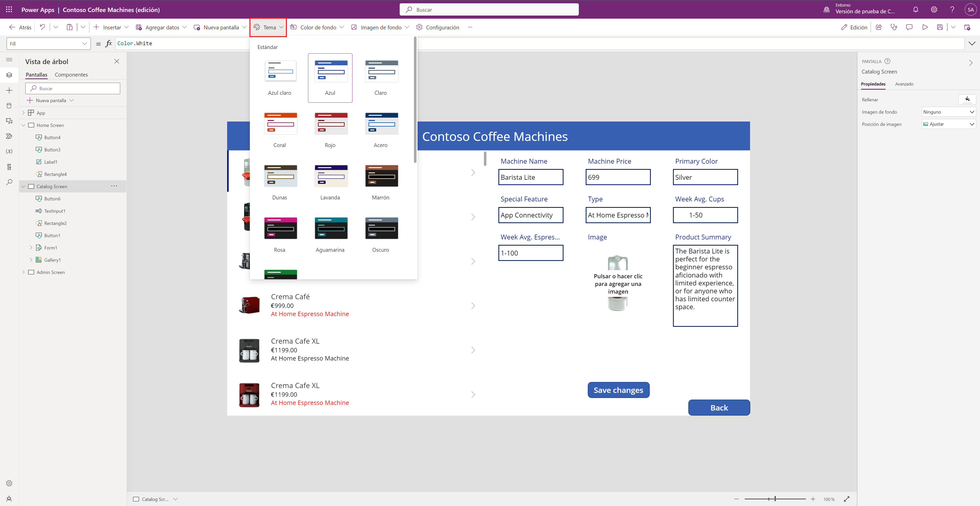
Task: Open the app launcher waffle icon
Action: (9, 9)
